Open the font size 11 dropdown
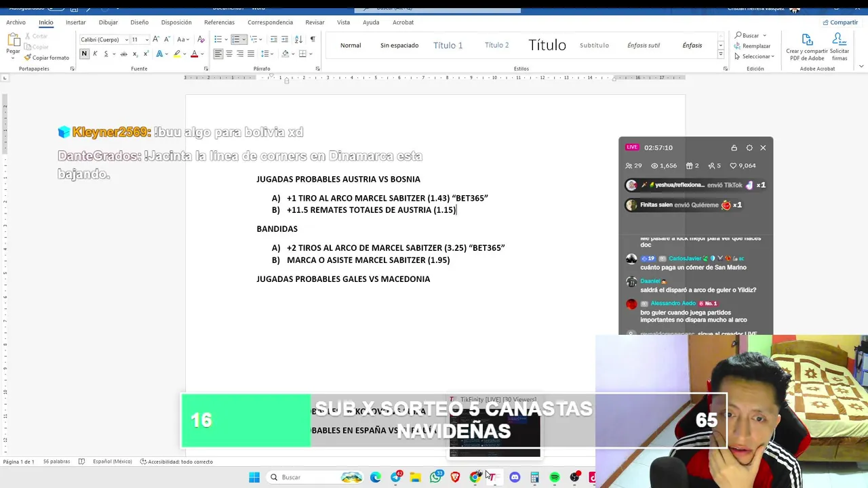 pyautogui.click(x=146, y=39)
